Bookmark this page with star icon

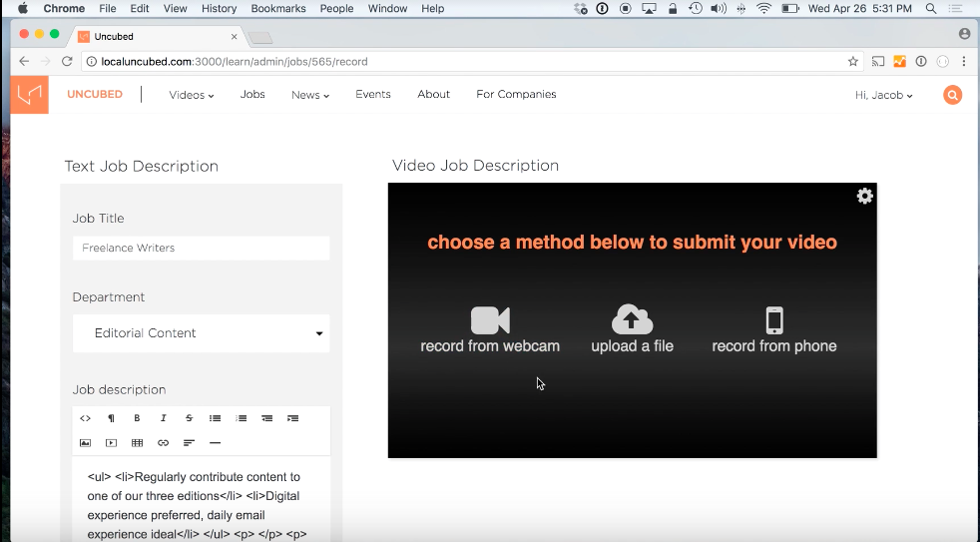(852, 61)
